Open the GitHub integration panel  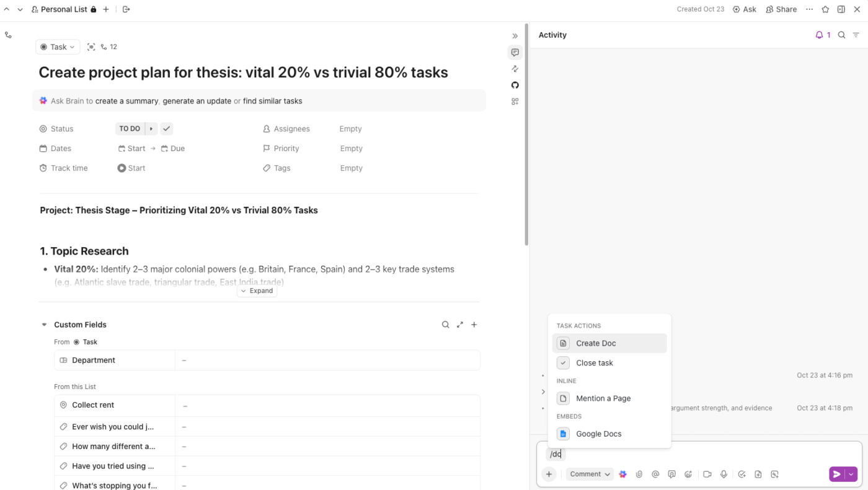[x=515, y=85]
